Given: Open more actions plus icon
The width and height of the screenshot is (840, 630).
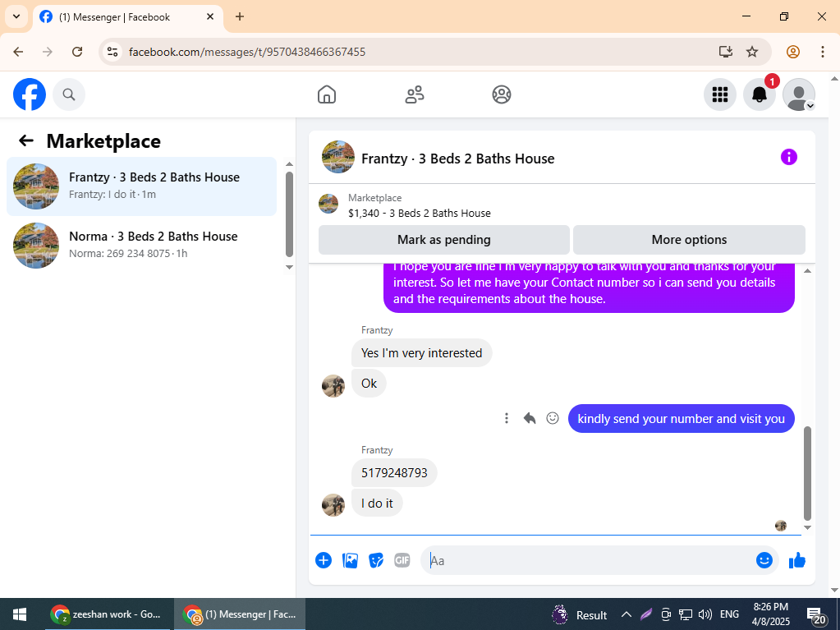Looking at the screenshot, I should tap(324, 560).
